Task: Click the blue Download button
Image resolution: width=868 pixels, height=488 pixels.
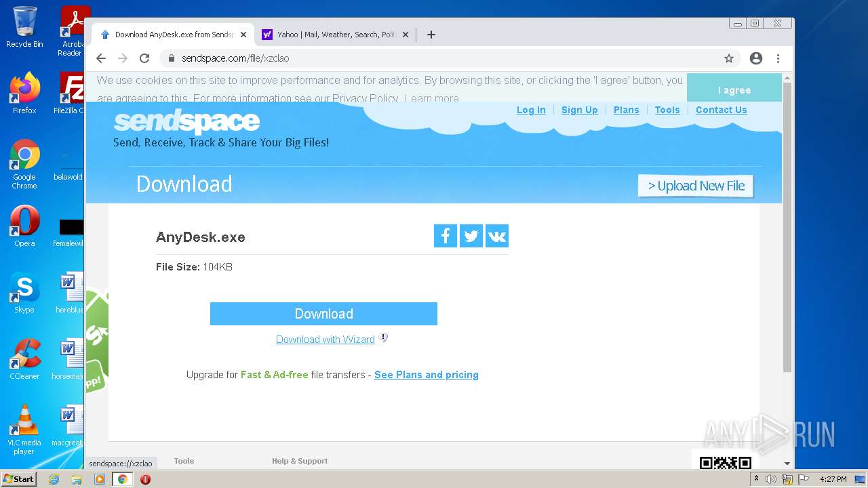Action: tap(323, 314)
